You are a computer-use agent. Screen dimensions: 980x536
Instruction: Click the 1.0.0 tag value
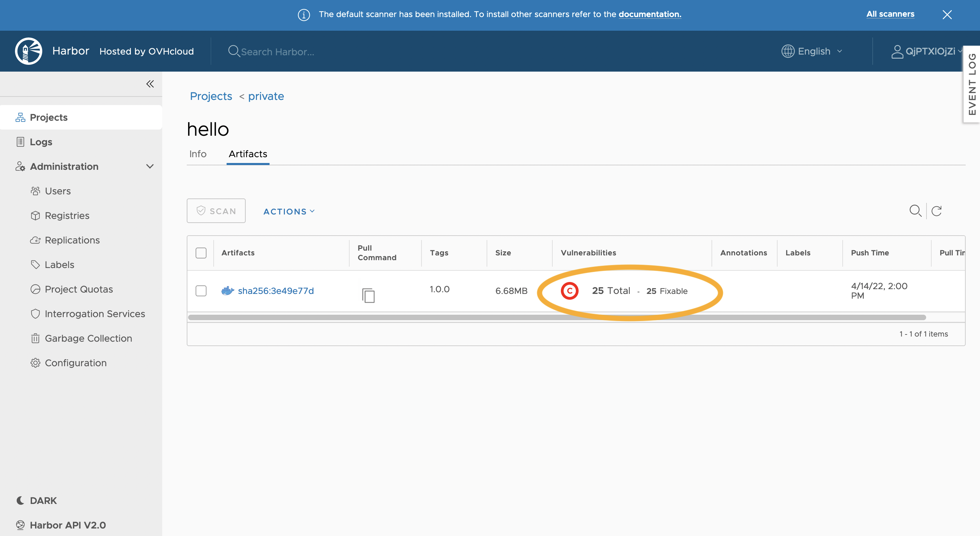pyautogui.click(x=440, y=289)
